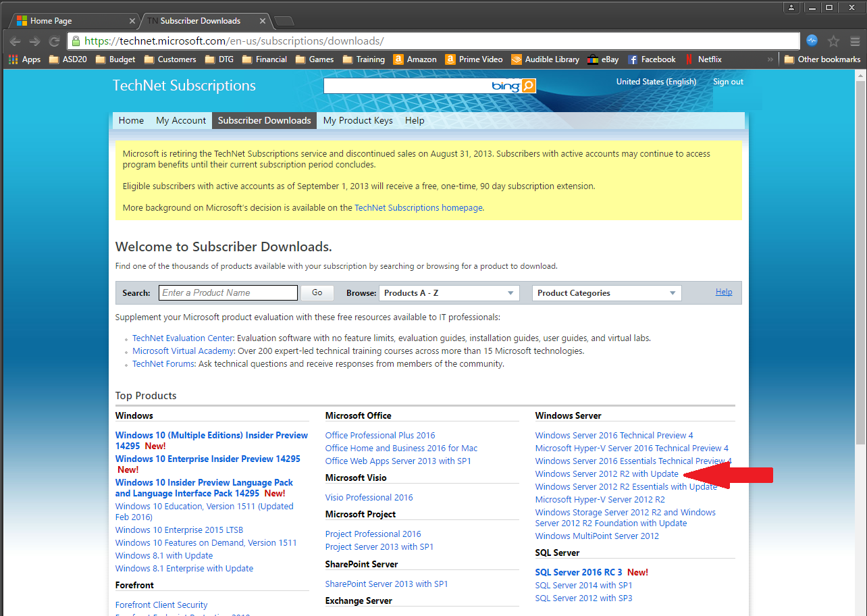
Task: Open Windows Server 2012 R2 with Update
Action: (607, 474)
